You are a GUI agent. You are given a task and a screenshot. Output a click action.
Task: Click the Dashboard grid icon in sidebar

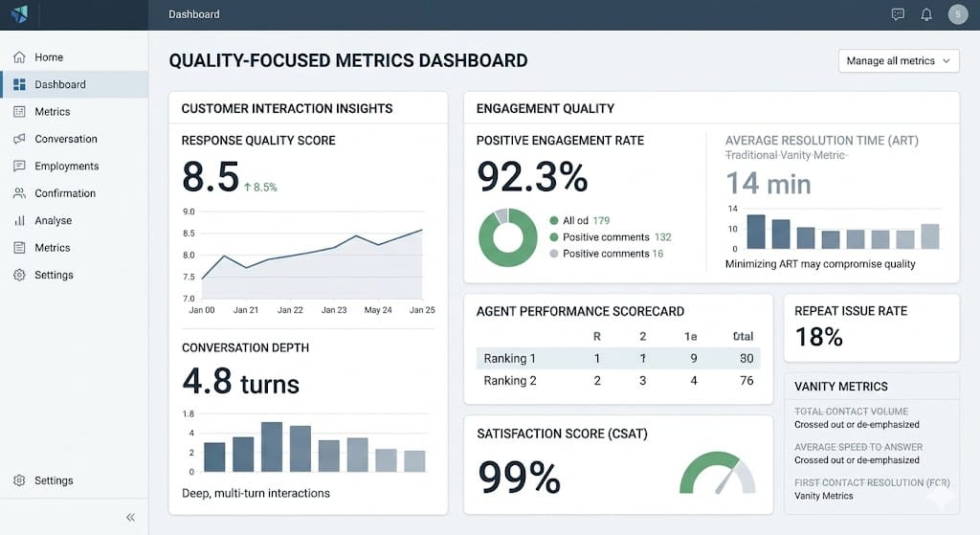[x=19, y=84]
